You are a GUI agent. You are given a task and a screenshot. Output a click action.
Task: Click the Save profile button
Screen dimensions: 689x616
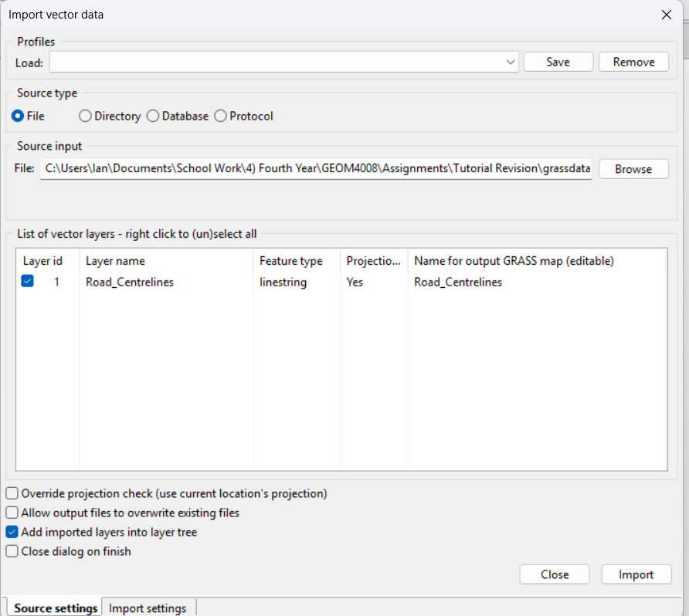pyautogui.click(x=558, y=62)
